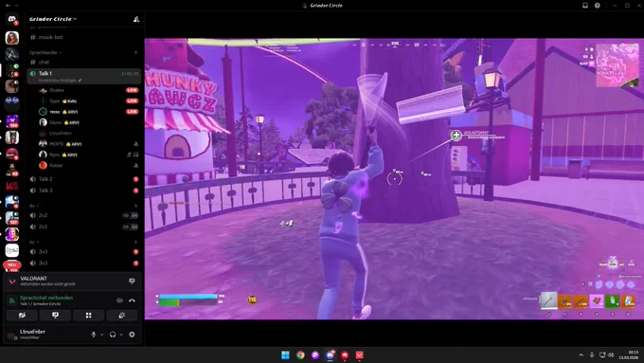Viewport: 644px width, 363px height.
Task: Share your screen button
Action: [56, 316]
